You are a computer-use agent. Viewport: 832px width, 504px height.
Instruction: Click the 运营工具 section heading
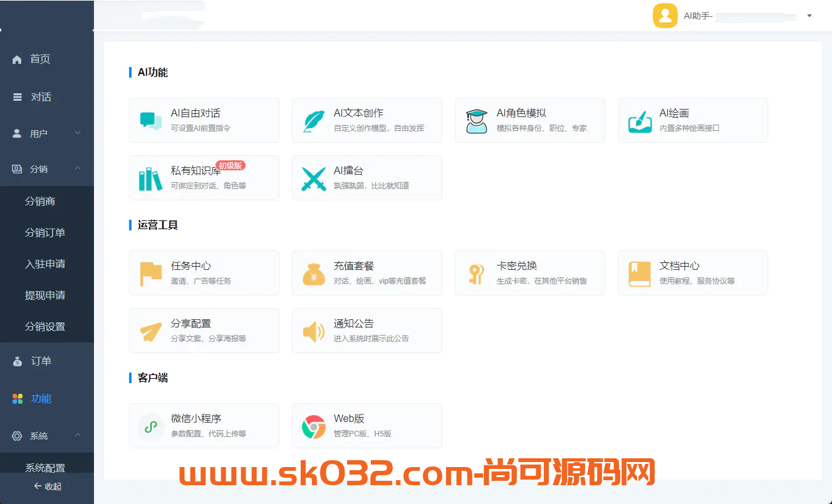(158, 225)
